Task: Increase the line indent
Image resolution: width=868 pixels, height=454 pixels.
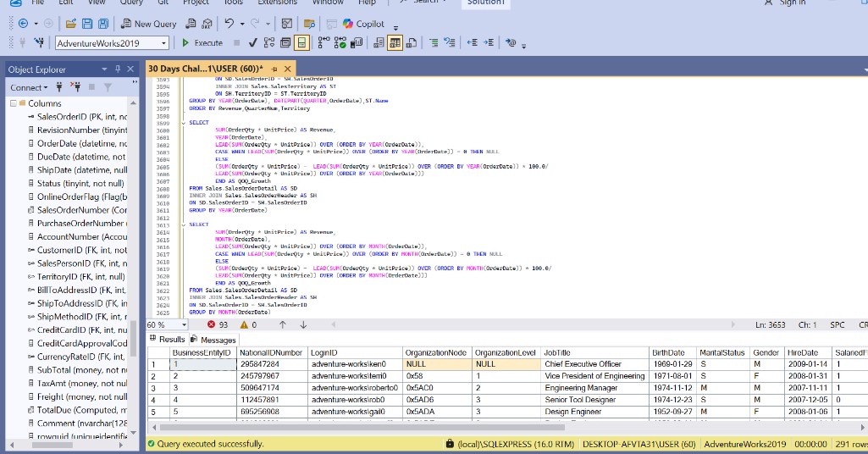Action: click(489, 42)
